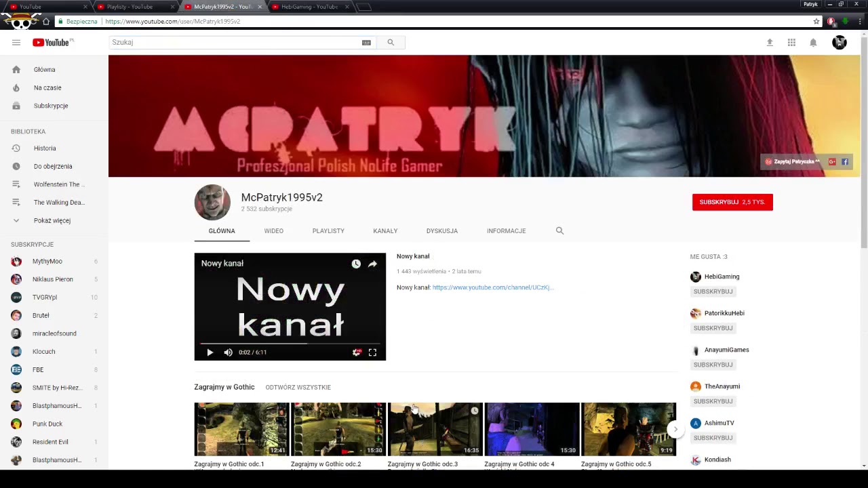
Task: Play the Nowy kanał video
Action: coord(210,352)
